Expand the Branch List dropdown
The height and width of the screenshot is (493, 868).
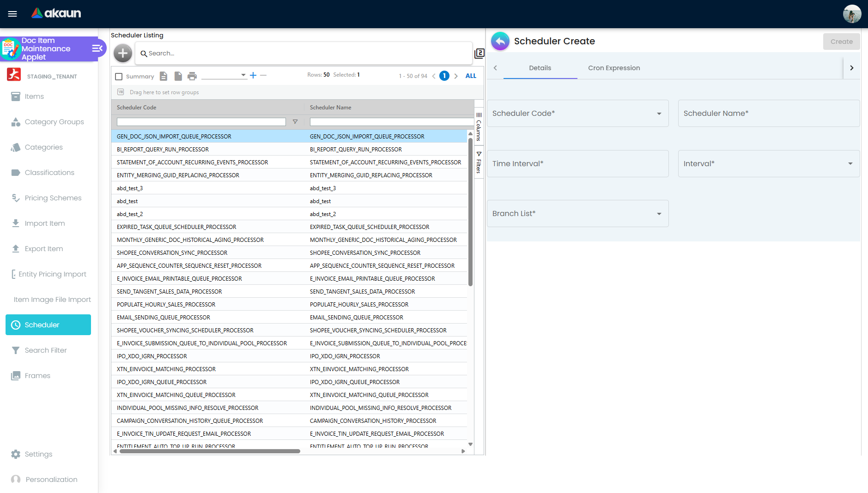point(659,214)
